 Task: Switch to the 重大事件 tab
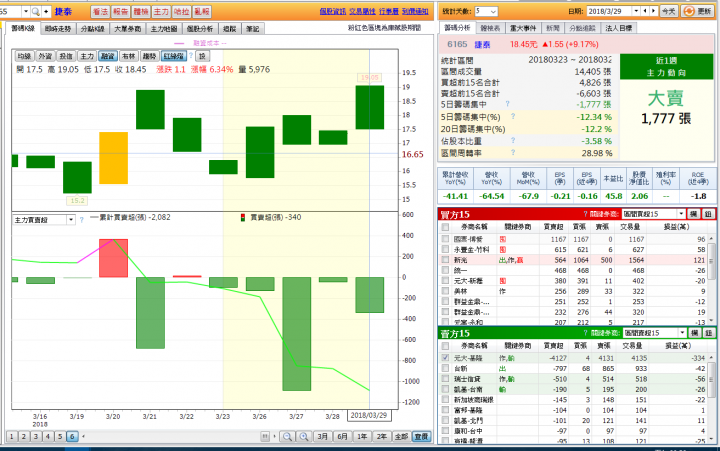523,28
